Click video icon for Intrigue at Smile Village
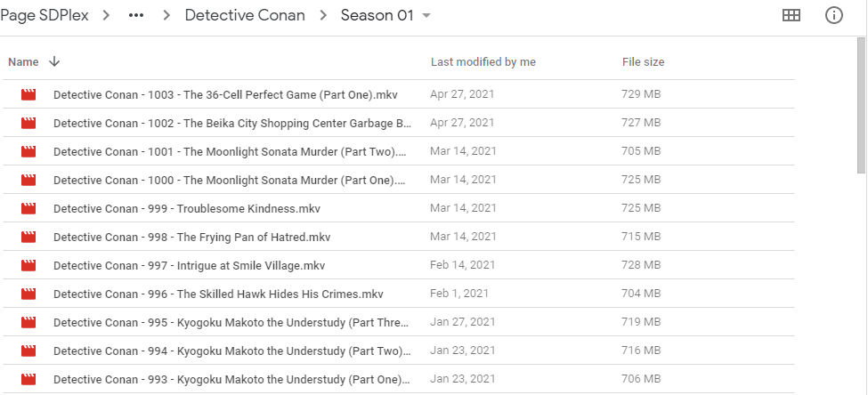The height and width of the screenshot is (395, 868). [x=28, y=265]
